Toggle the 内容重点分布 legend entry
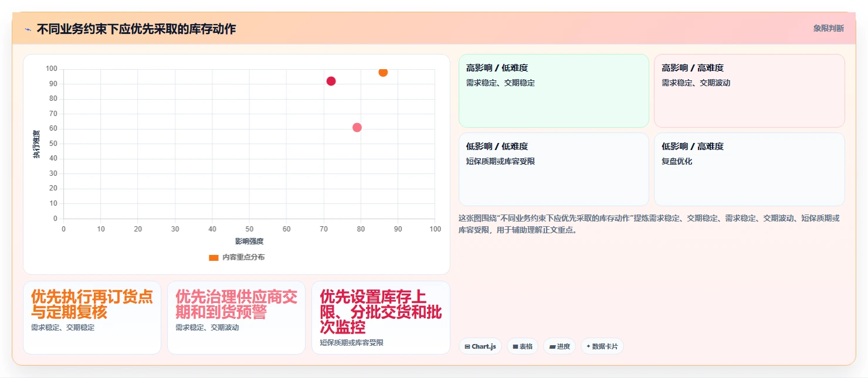Screen dimensions: 868x378 [237, 257]
